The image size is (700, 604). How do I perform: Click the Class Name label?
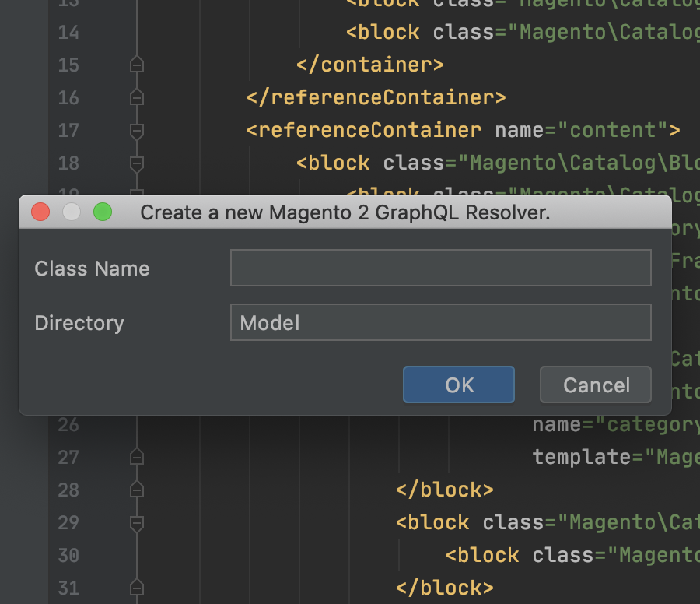[x=92, y=269]
